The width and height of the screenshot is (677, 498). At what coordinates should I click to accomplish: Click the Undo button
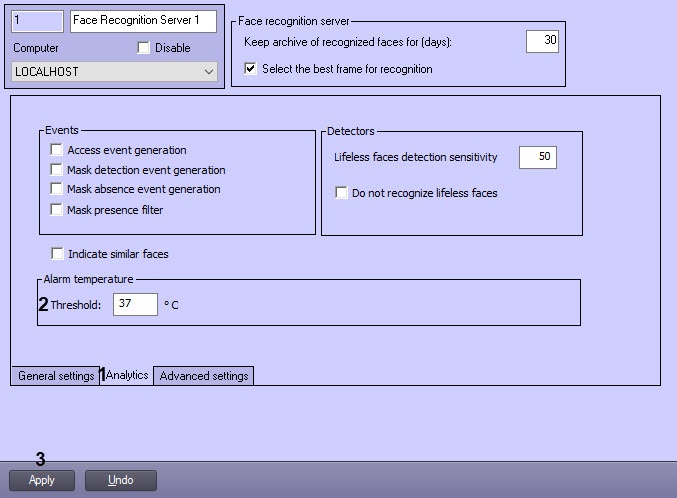click(120, 480)
